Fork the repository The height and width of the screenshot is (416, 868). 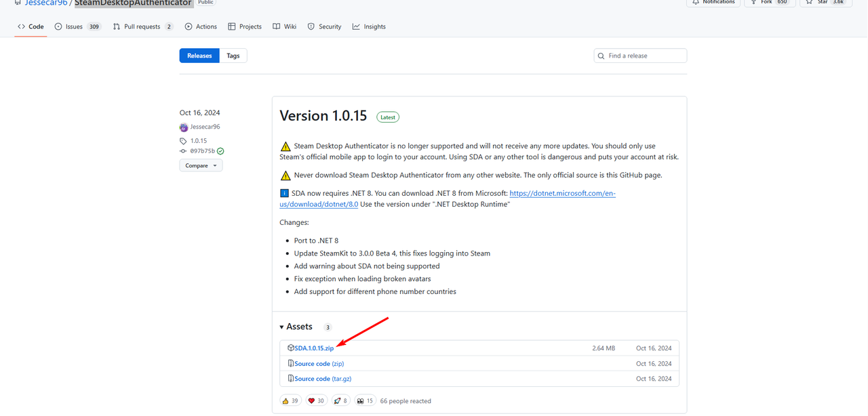tap(770, 3)
